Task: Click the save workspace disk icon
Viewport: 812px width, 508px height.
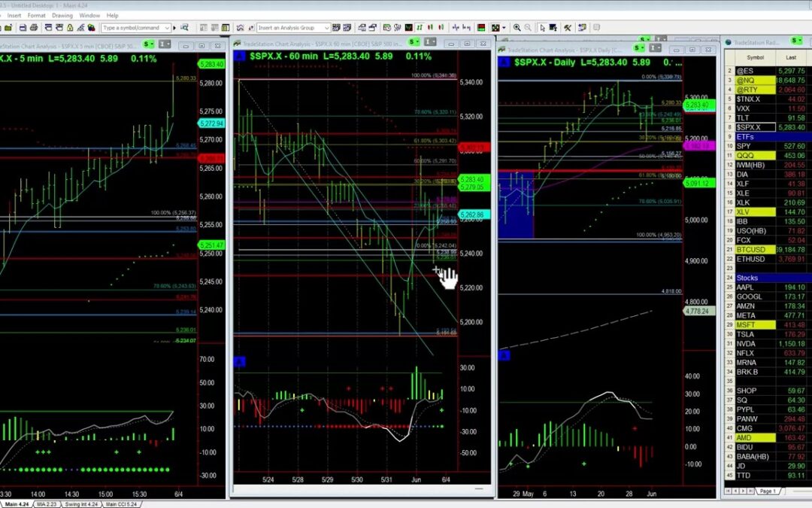Action: [x=23, y=28]
